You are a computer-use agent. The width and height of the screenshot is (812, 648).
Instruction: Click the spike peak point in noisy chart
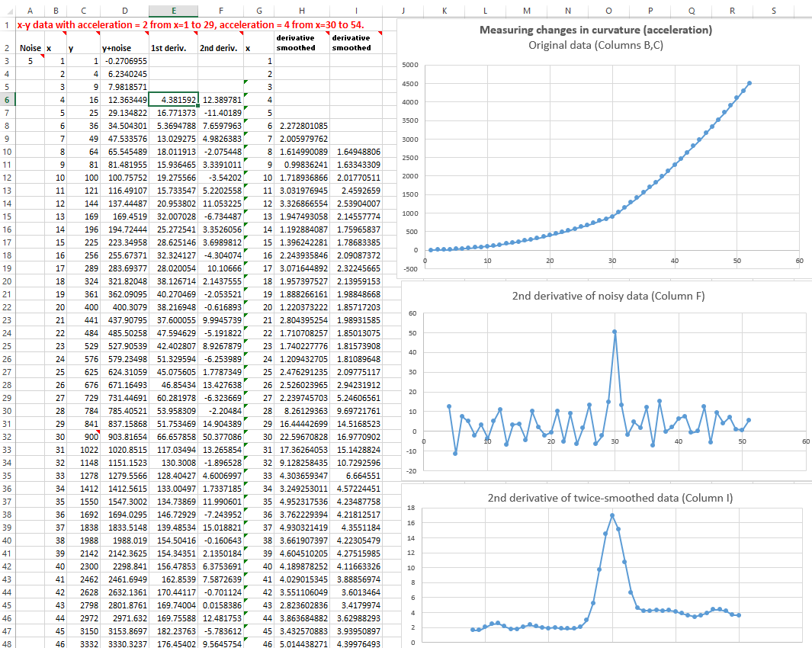coord(615,332)
